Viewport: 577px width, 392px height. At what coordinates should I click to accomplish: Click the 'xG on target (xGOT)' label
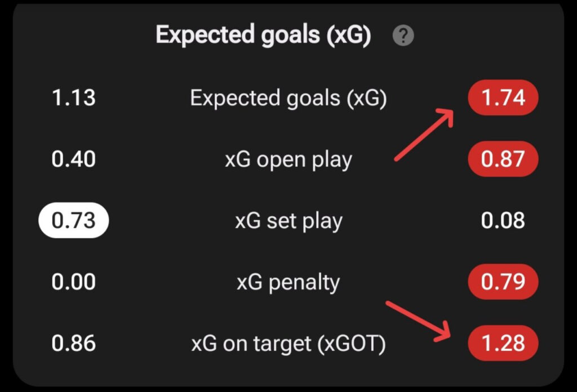pos(288,343)
